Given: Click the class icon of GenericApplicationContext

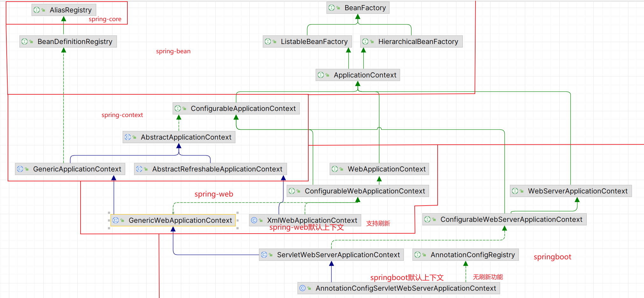Looking at the screenshot, I should point(20,169).
